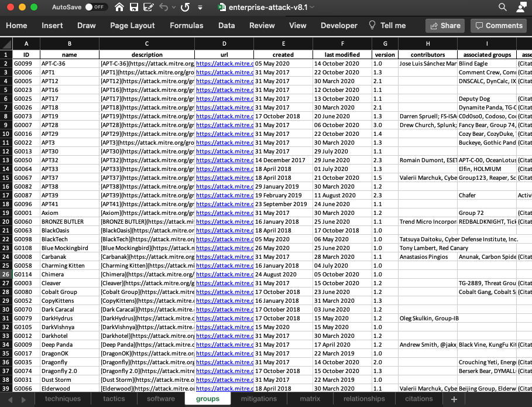Add a new sheet with plus icon
The width and height of the screenshot is (532, 407).
(454, 399)
